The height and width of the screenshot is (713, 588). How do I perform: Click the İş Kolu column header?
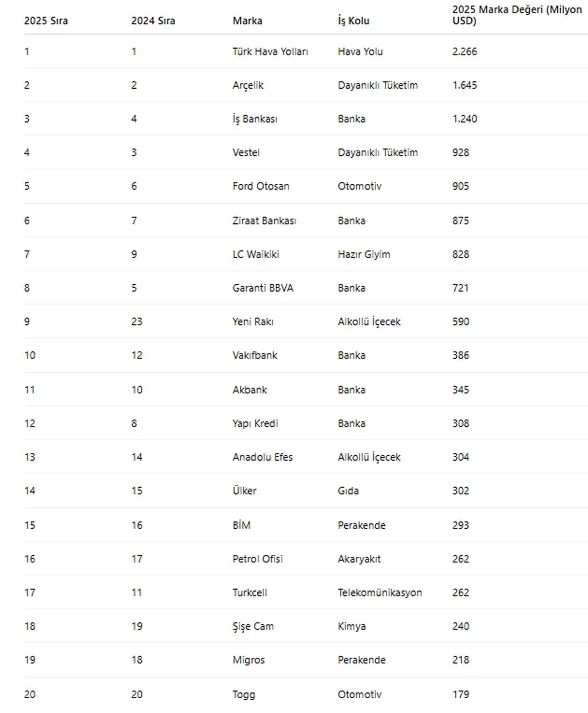[x=353, y=21]
